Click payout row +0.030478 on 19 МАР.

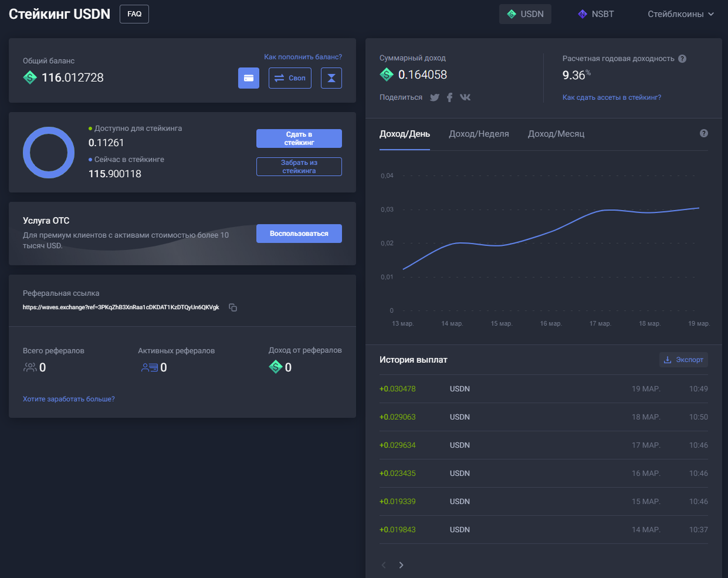(544, 389)
